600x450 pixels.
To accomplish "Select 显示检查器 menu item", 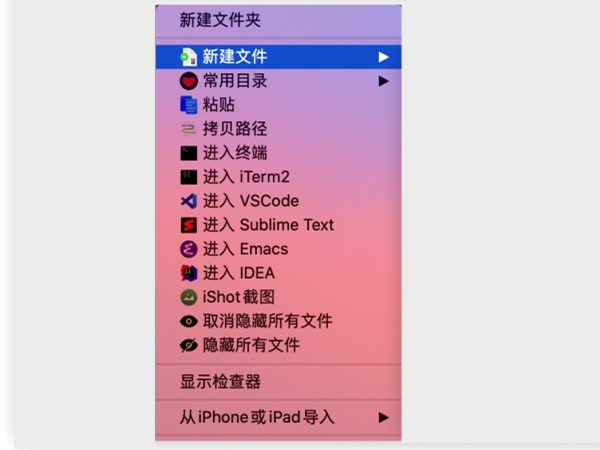I will point(278,382).
